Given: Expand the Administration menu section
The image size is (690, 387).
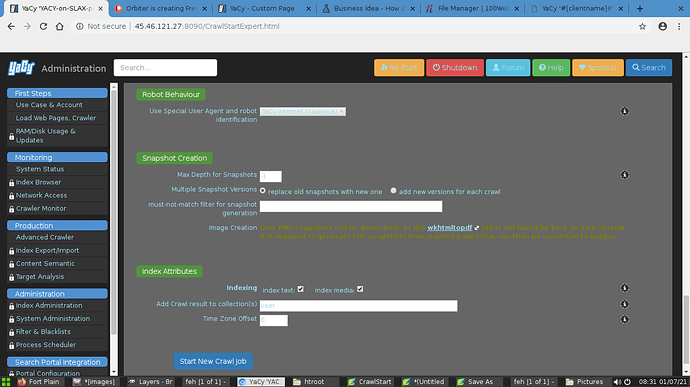Looking at the screenshot, I should pyautogui.click(x=57, y=294).
